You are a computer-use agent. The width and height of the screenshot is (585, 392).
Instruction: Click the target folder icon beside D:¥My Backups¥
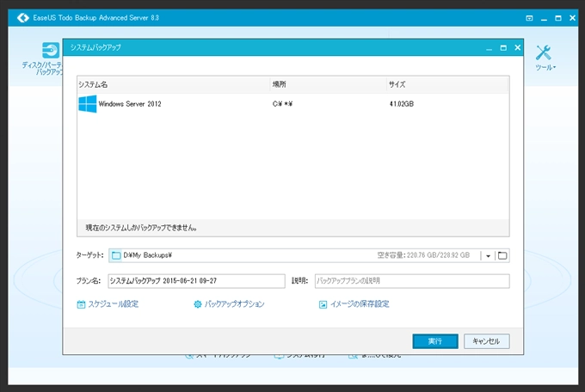pyautogui.click(x=116, y=255)
